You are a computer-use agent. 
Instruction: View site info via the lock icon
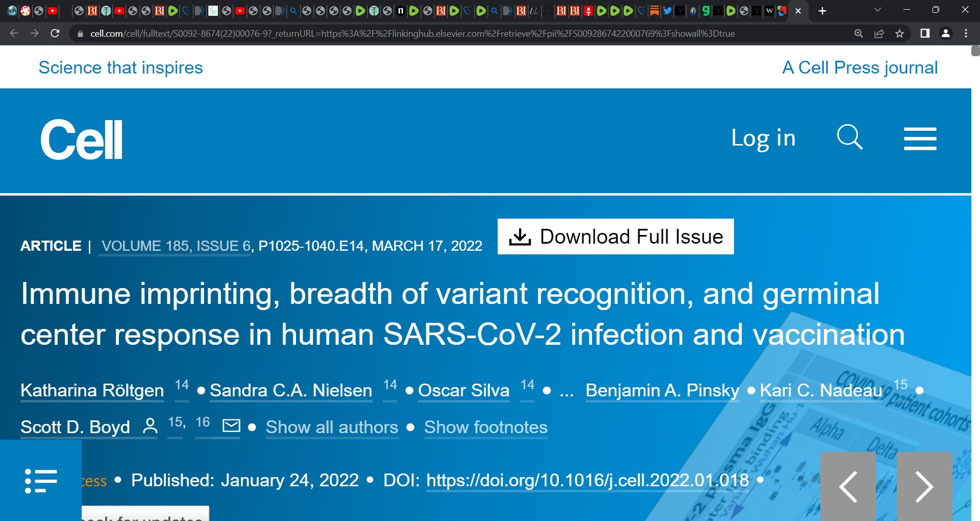(x=80, y=34)
